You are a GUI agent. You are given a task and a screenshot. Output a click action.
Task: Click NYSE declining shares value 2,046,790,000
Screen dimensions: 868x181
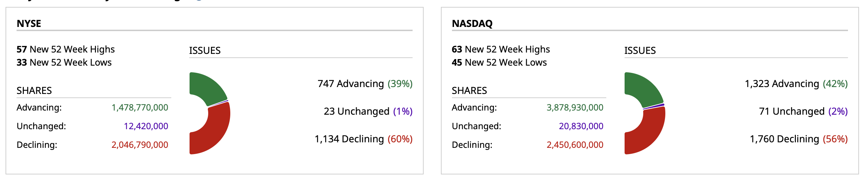pos(140,145)
